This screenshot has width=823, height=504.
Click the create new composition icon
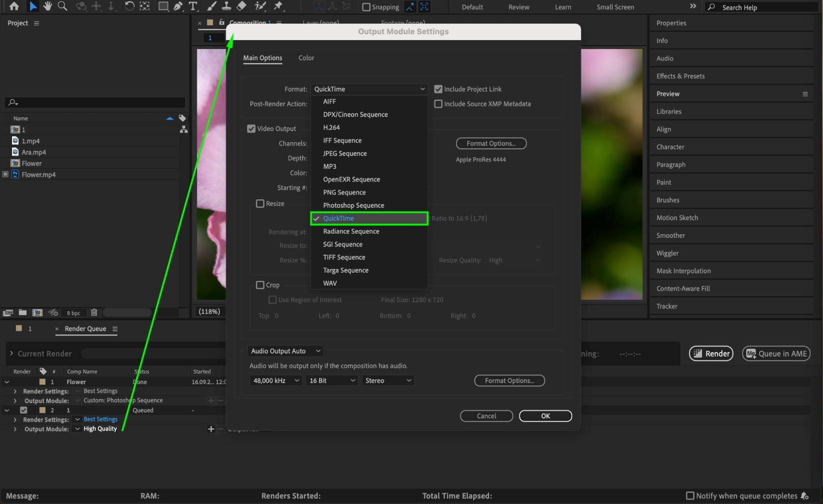click(37, 313)
